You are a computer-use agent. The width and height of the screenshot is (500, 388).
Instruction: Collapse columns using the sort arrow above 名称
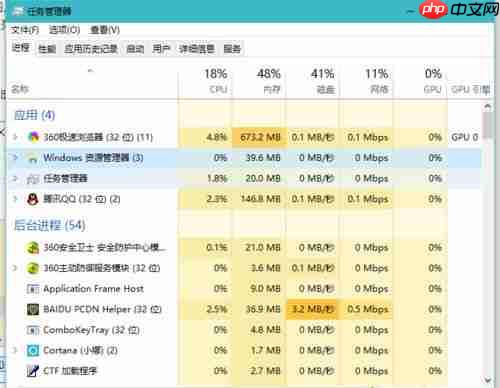click(90, 71)
